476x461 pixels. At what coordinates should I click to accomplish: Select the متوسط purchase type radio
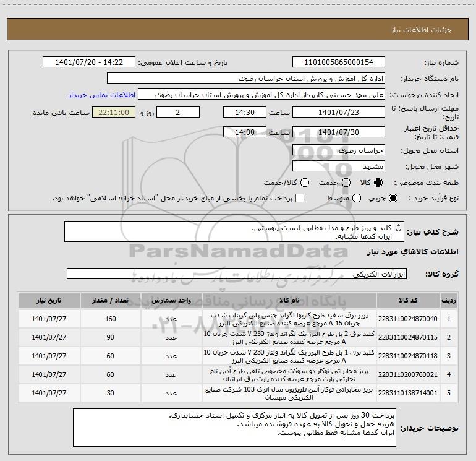[357, 198]
